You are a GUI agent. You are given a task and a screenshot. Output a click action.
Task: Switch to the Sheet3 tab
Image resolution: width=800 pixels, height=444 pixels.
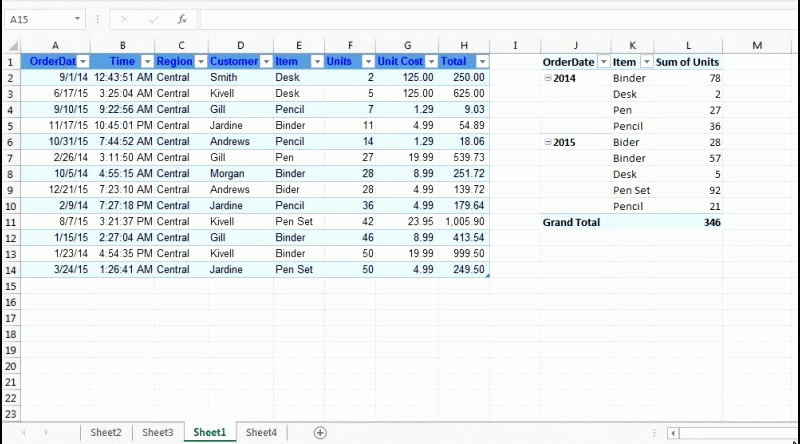(x=158, y=433)
